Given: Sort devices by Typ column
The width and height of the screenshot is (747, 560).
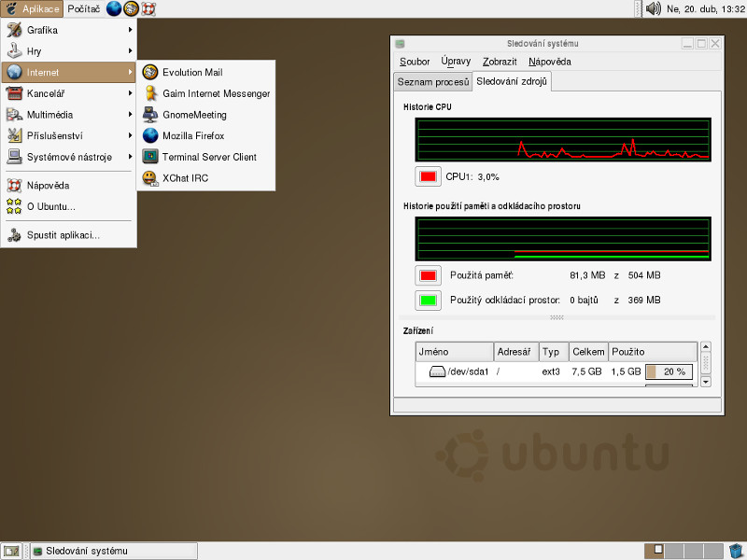Looking at the screenshot, I should point(554,352).
